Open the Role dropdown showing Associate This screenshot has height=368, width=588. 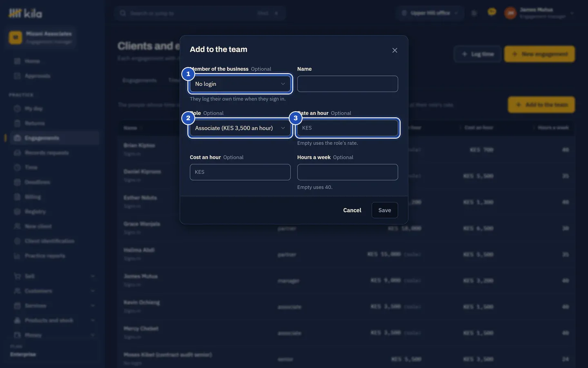(240, 128)
